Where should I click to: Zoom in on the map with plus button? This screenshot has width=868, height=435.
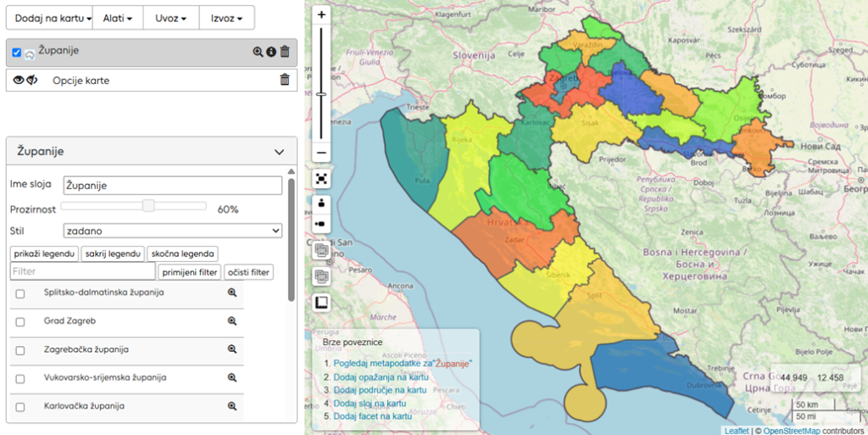point(321,15)
